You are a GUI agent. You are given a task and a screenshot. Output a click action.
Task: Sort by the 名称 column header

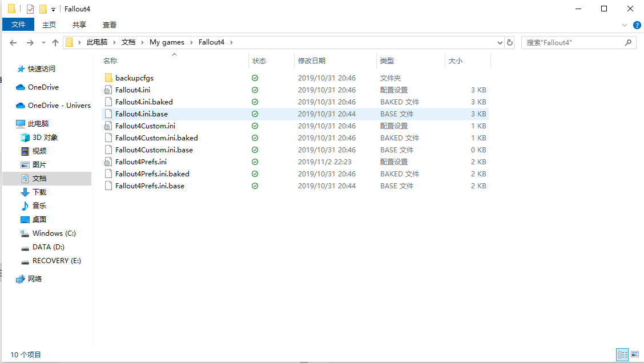(x=110, y=61)
